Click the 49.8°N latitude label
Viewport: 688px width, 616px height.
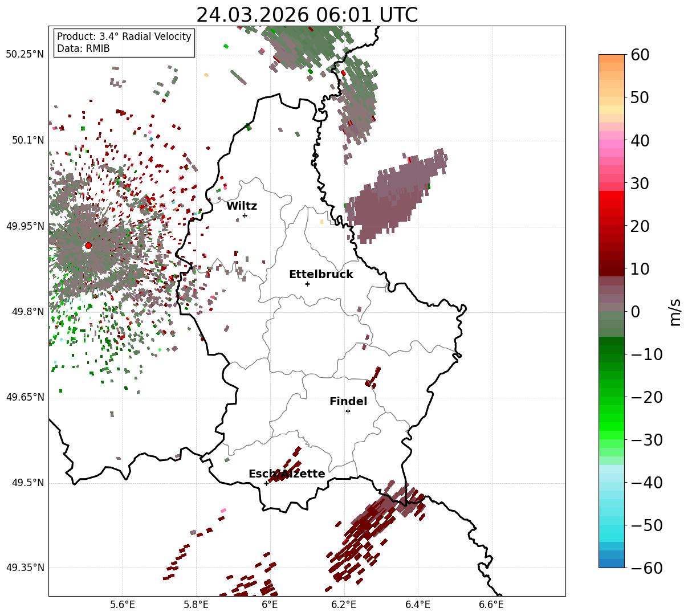pos(28,312)
